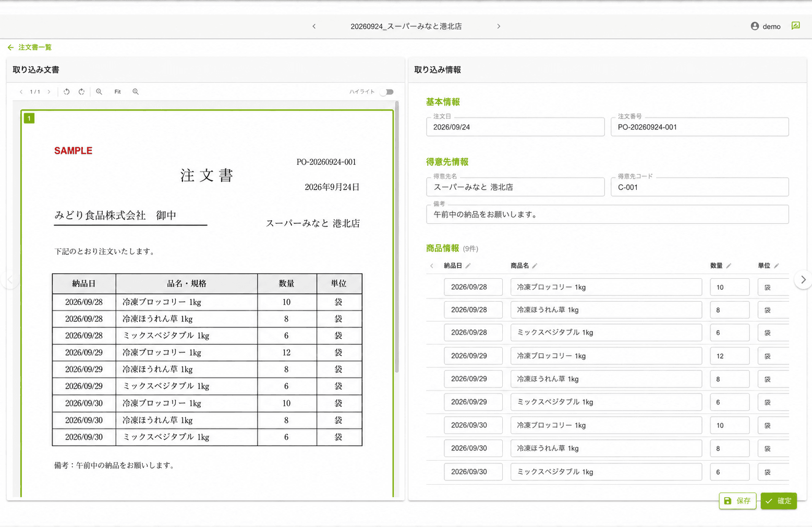The width and height of the screenshot is (812, 527).
Task: Click edit pencil beside 単位 column
Action: (x=777, y=266)
